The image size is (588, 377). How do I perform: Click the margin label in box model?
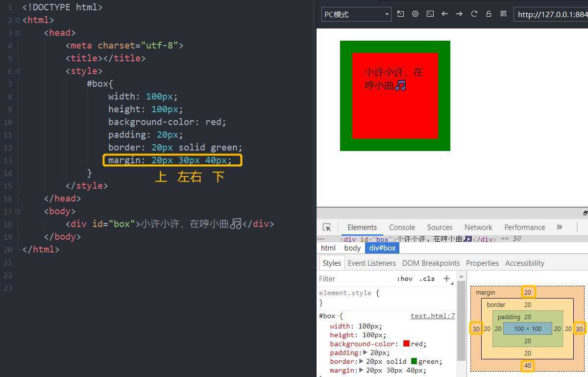[486, 293]
